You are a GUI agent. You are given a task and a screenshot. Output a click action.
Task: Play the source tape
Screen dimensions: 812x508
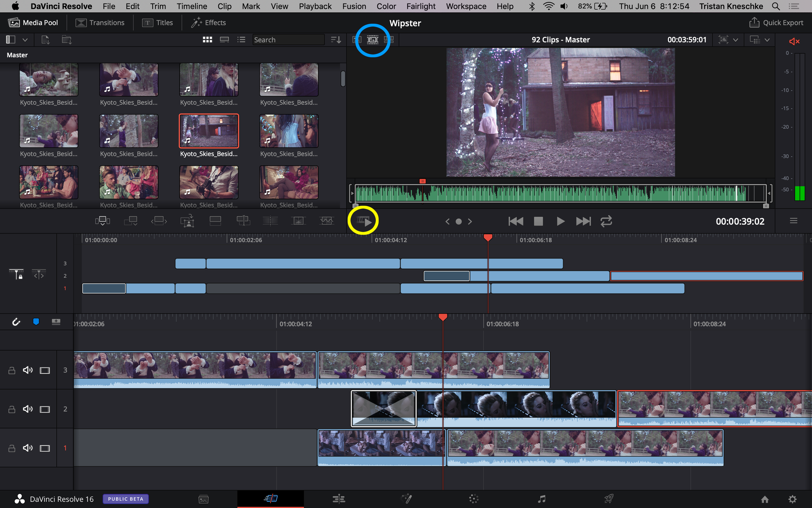pos(561,221)
